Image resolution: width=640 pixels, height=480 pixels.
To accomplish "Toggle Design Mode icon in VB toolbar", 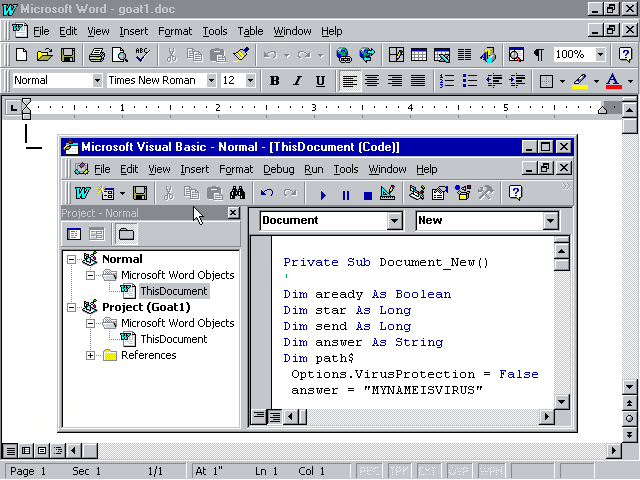I will (387, 193).
